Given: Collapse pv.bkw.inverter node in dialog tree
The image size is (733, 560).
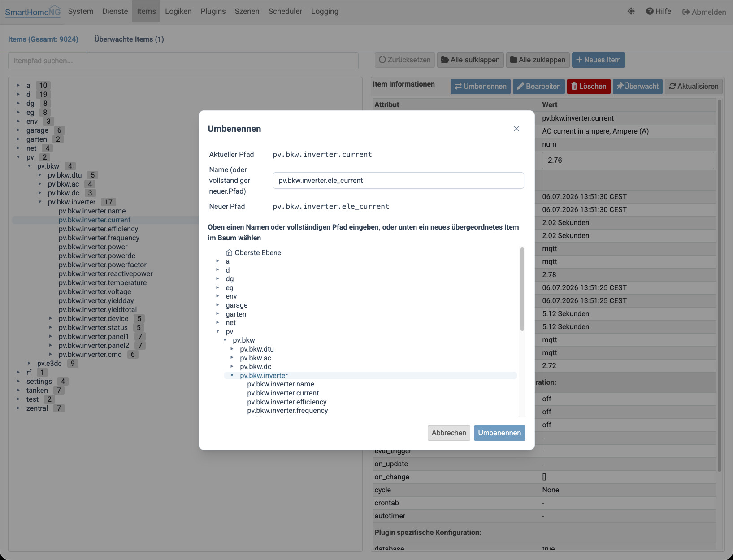Looking at the screenshot, I should 232,375.
